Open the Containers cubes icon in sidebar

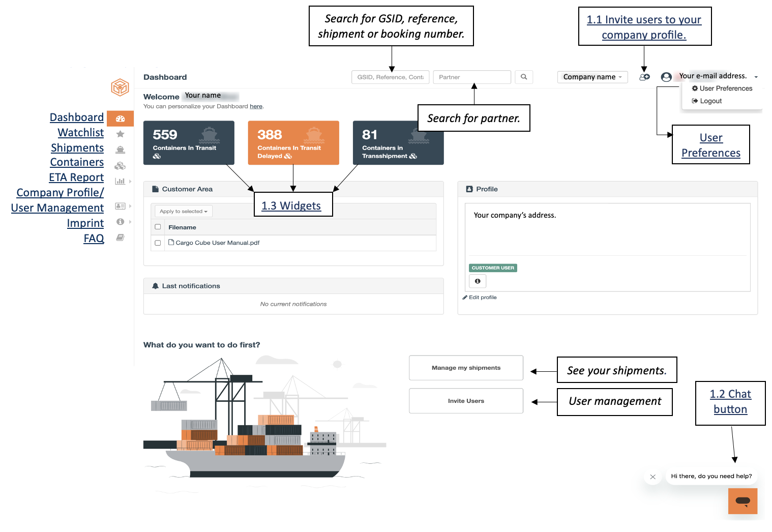(120, 166)
